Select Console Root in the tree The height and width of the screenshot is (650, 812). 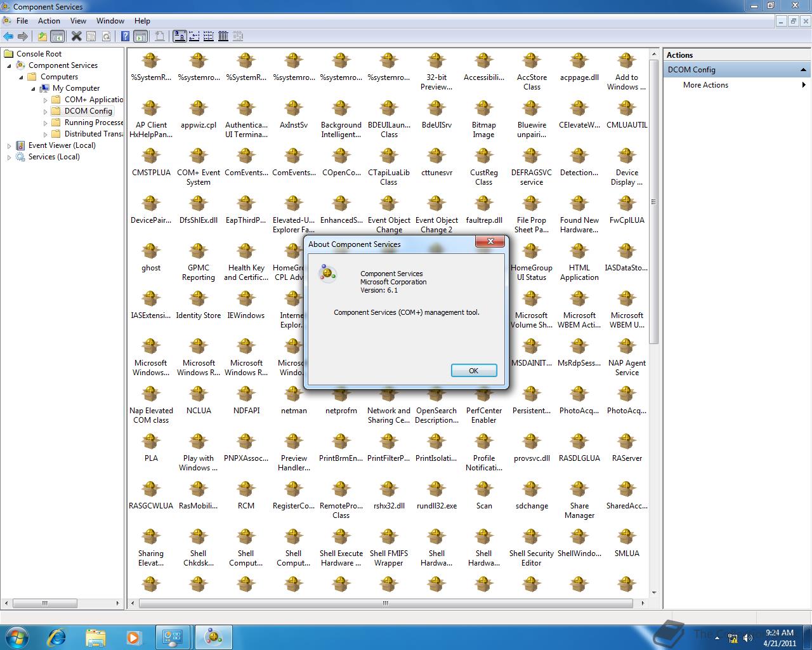(39, 54)
